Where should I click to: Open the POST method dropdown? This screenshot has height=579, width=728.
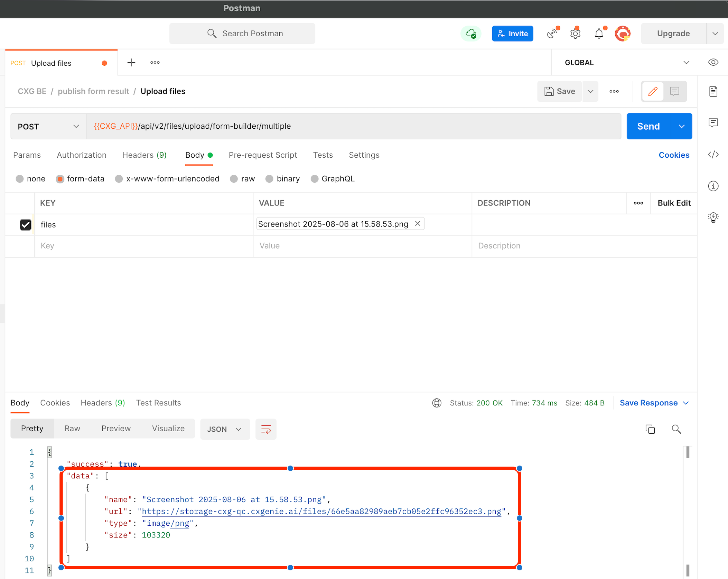tap(48, 127)
